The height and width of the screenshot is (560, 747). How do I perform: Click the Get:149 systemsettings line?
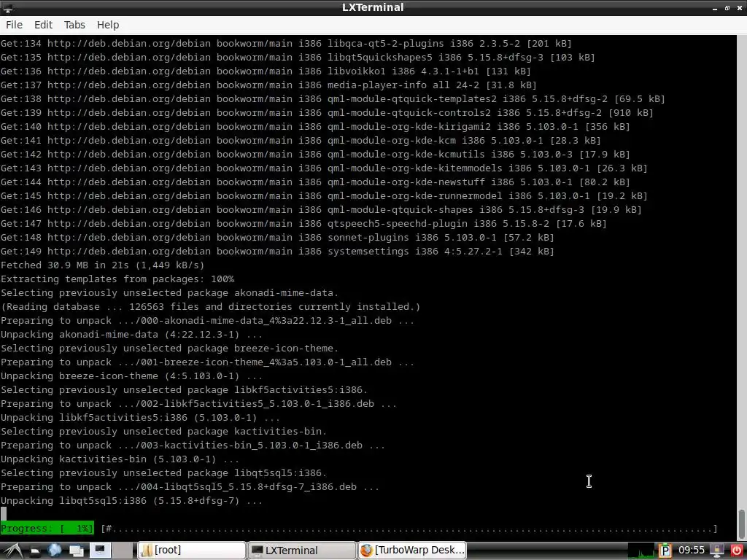coord(277,252)
